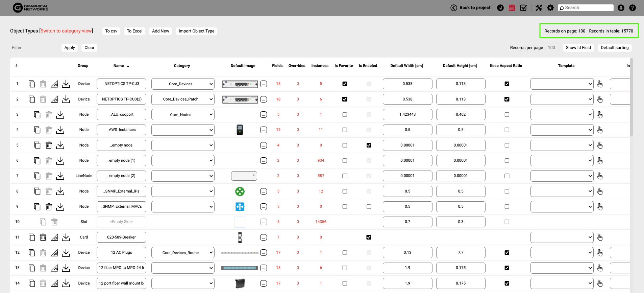Viewport: 644px width, 293px height.
Task: Download the _SNMP_External_IPs object type
Action: (60, 191)
